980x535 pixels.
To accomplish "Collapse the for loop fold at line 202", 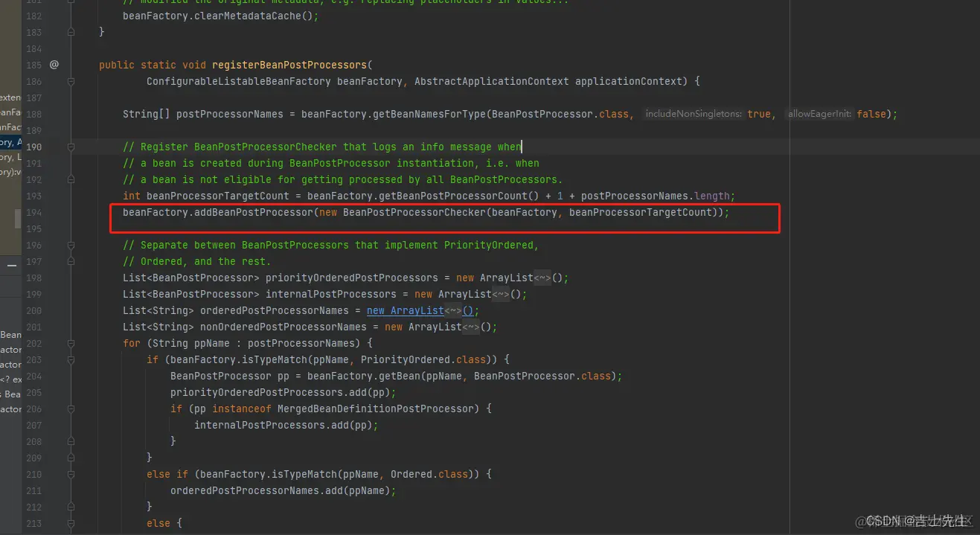I will (71, 343).
